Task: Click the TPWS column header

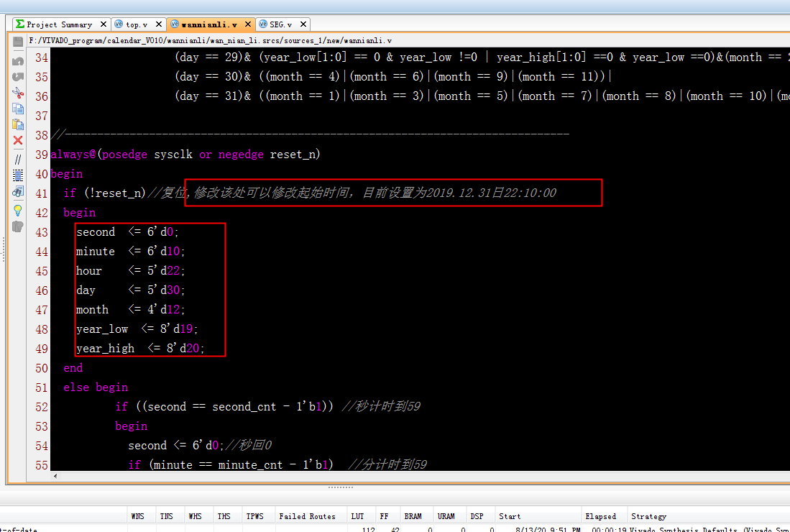Action: pos(255,516)
